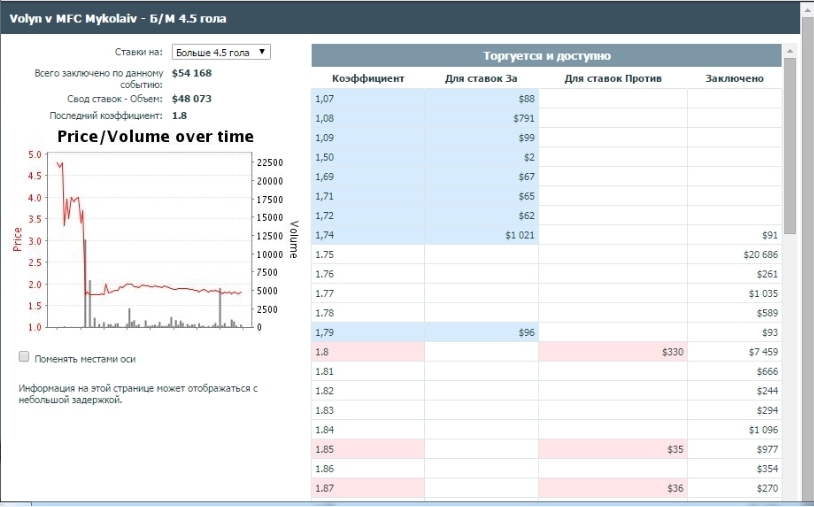Click the 'Коэффициент' column header
The image size is (814, 507).
(367, 78)
